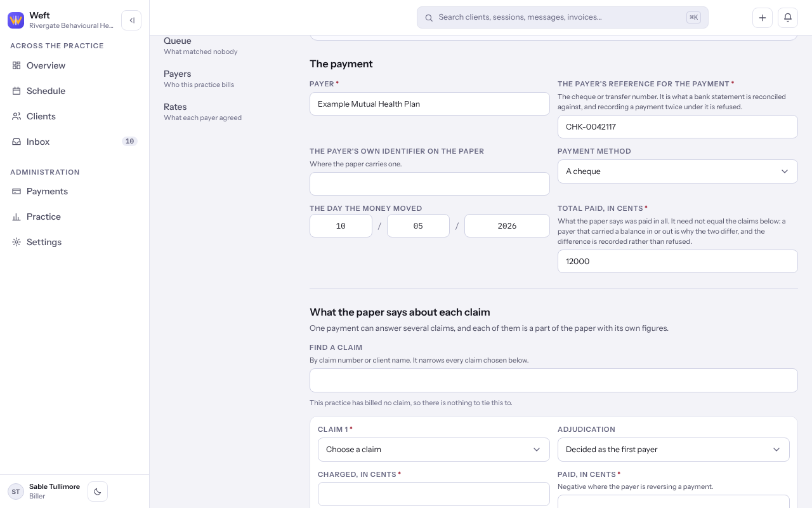The height and width of the screenshot is (508, 812).
Task: Focus the global search field
Action: click(x=562, y=18)
